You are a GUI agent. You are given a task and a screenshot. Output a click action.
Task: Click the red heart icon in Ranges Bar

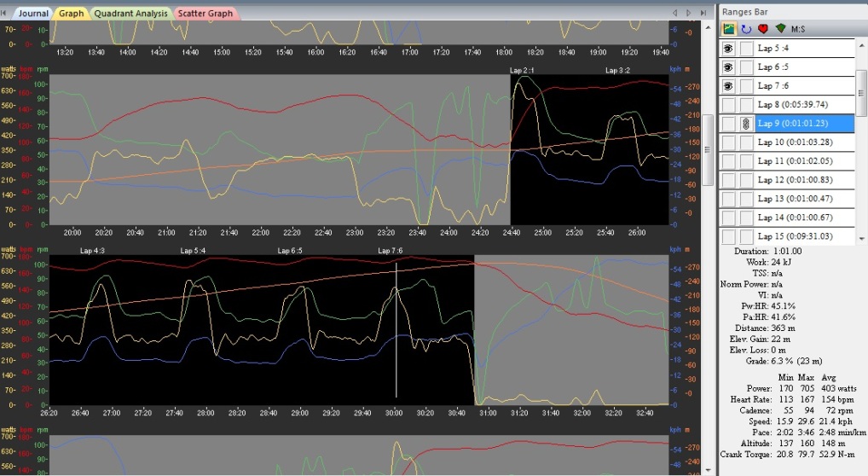(x=763, y=29)
